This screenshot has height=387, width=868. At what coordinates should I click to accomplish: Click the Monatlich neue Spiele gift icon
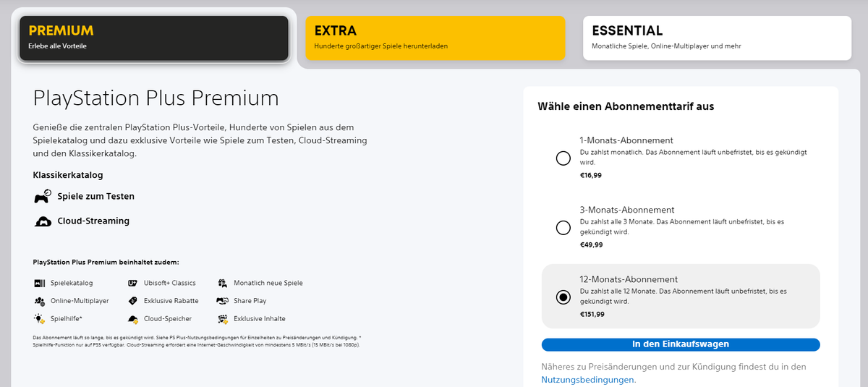pyautogui.click(x=222, y=283)
